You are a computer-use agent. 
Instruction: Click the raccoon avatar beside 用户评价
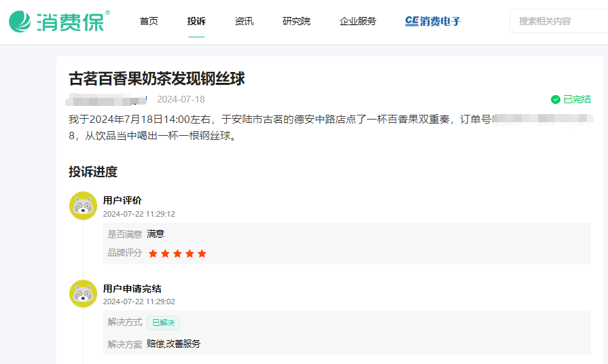coord(83,206)
